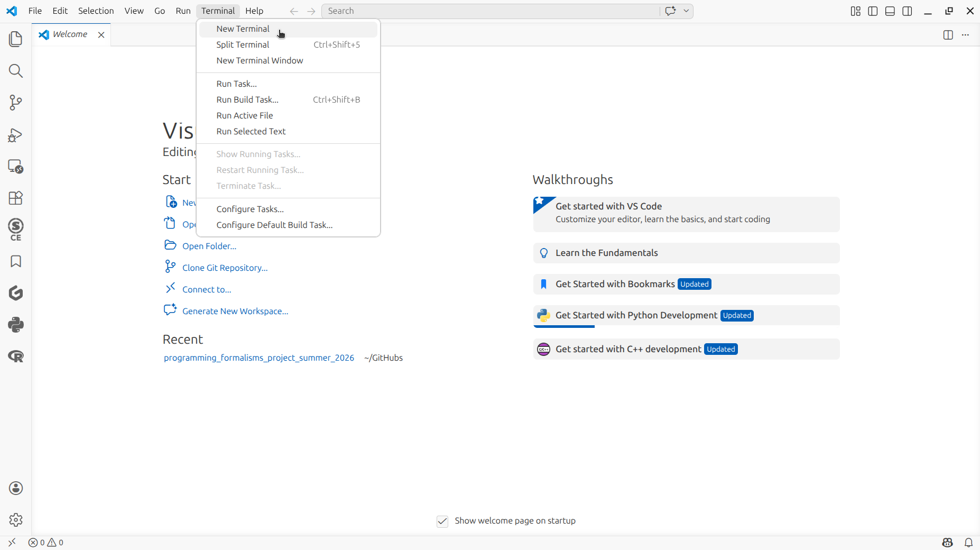The height and width of the screenshot is (550, 980).
Task: Expand Get Started with Bookmarks walkthrough
Action: coord(686,284)
